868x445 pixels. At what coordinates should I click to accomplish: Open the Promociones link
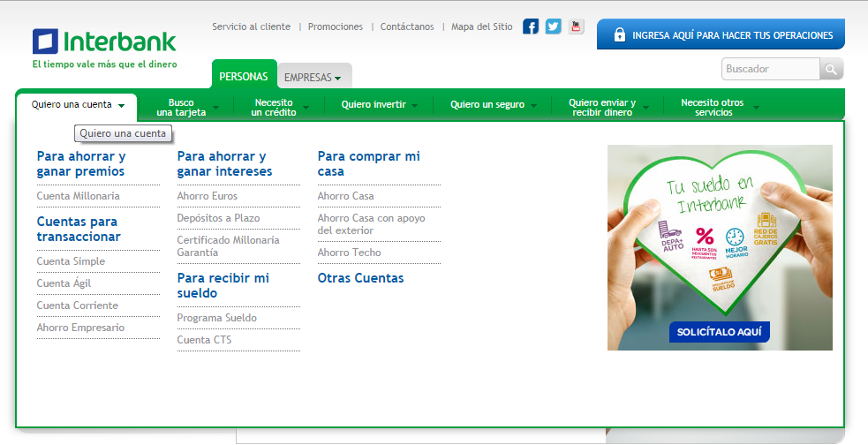336,26
